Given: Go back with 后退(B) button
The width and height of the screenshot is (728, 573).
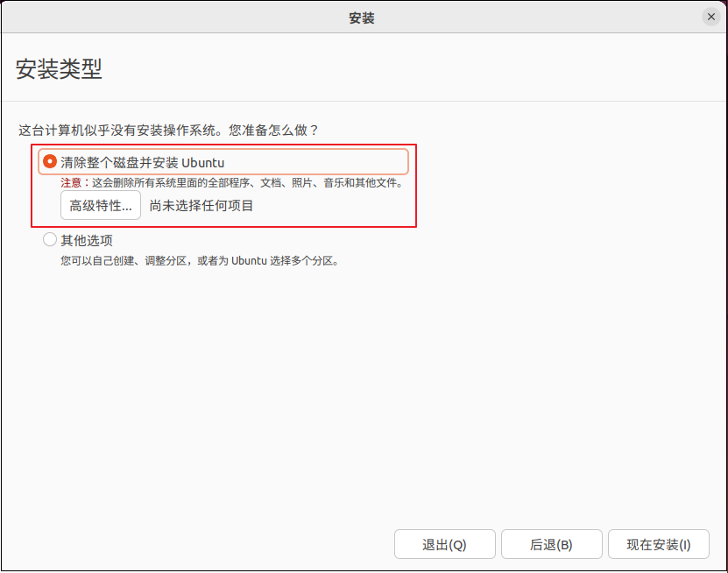Looking at the screenshot, I should 552,544.
